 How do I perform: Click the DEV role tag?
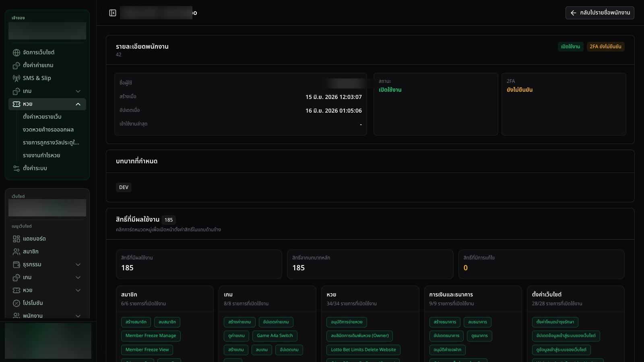[x=124, y=187]
